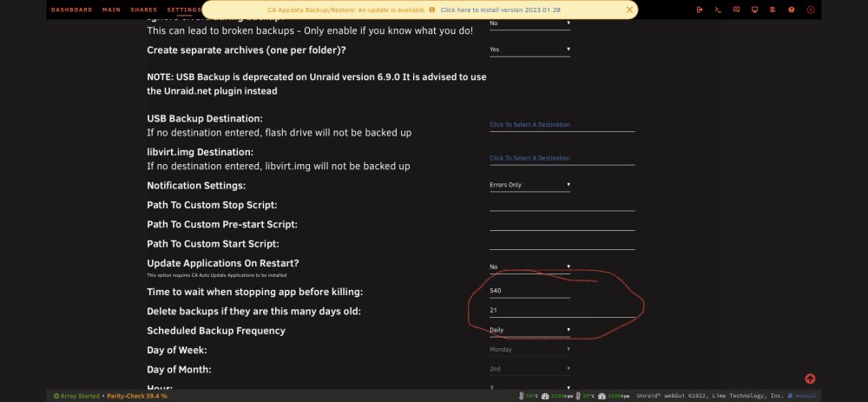Viewport: 868px width, 402px height.
Task: Open the Feedback icon in top bar
Action: tap(736, 10)
